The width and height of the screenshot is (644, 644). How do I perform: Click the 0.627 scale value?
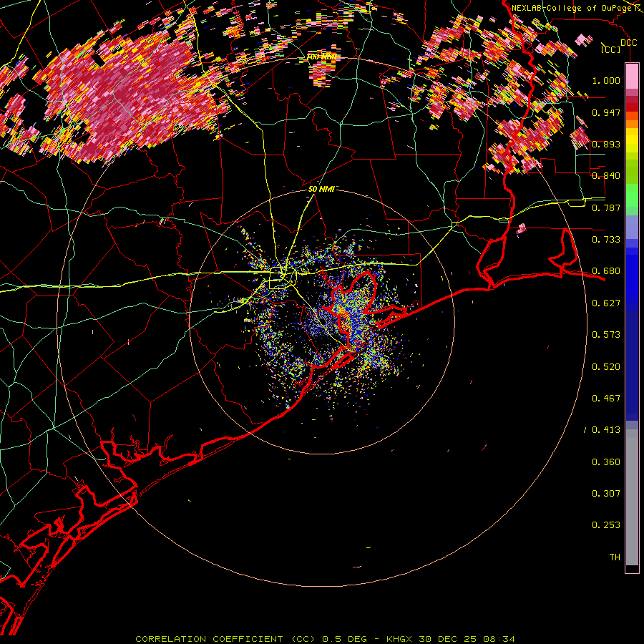[606, 303]
